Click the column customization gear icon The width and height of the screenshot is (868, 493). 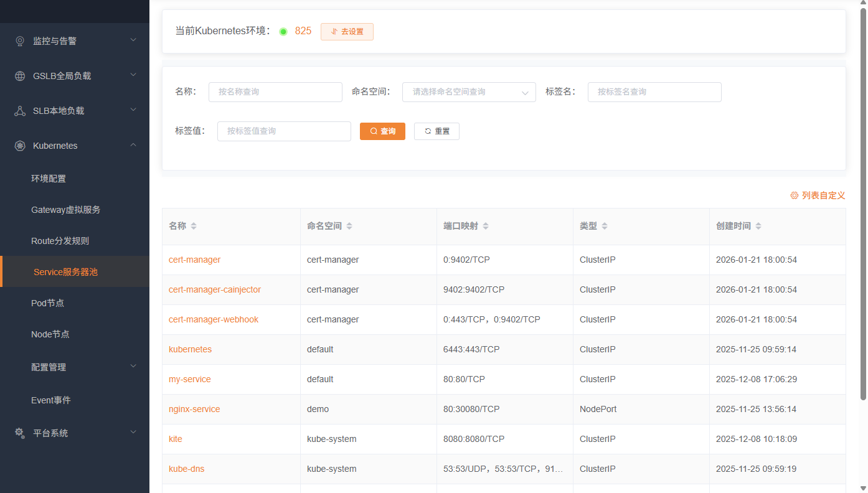pos(794,195)
